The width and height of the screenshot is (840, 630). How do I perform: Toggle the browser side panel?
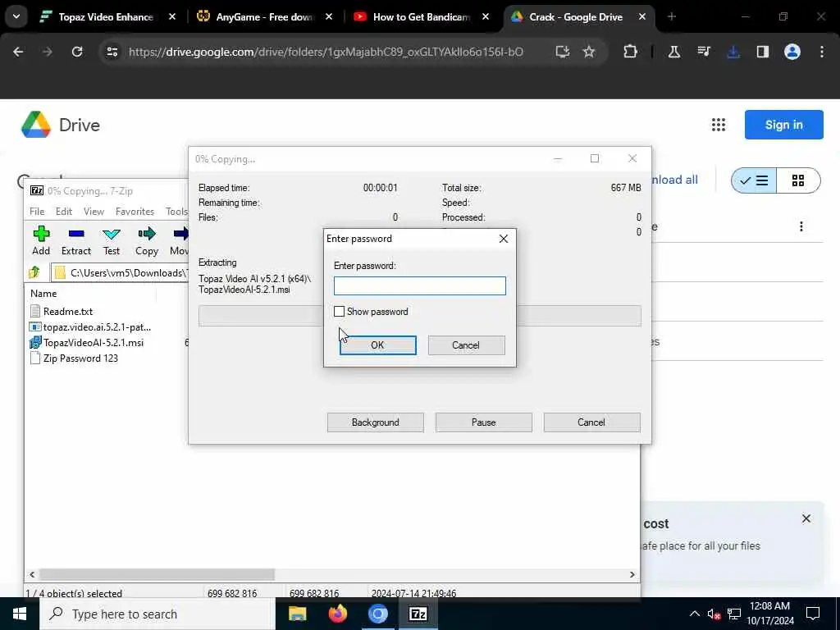[x=762, y=52]
